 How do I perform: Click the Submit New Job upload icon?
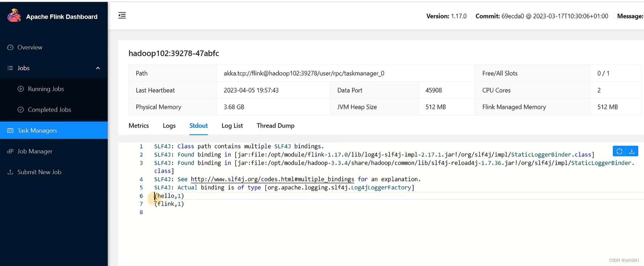[x=10, y=172]
